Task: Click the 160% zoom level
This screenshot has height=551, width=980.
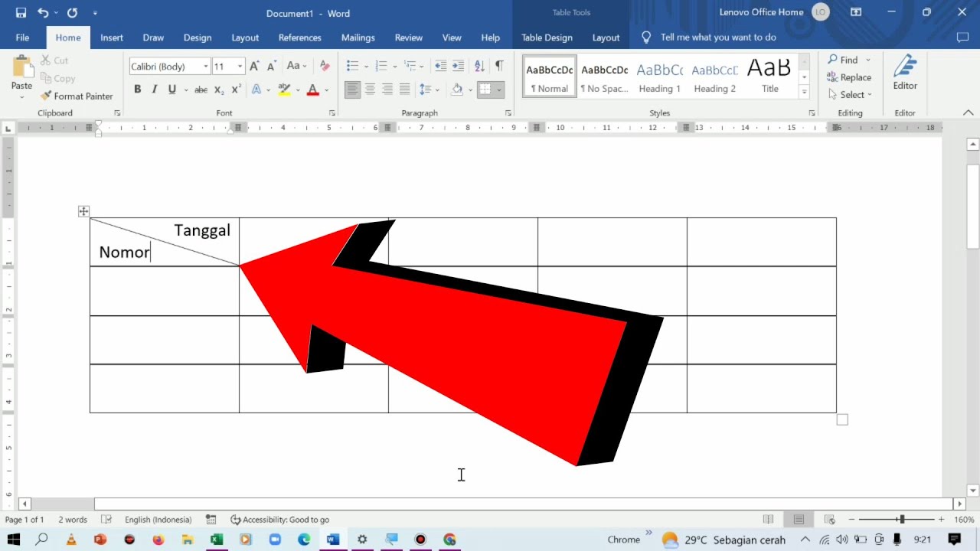Action: (964, 520)
